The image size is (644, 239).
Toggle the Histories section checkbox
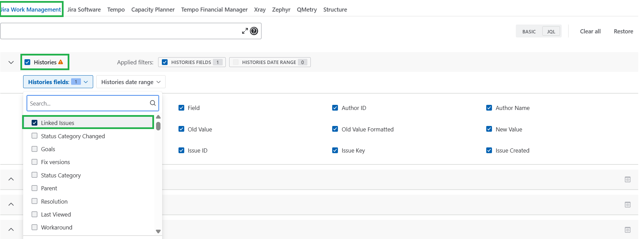[x=28, y=62]
